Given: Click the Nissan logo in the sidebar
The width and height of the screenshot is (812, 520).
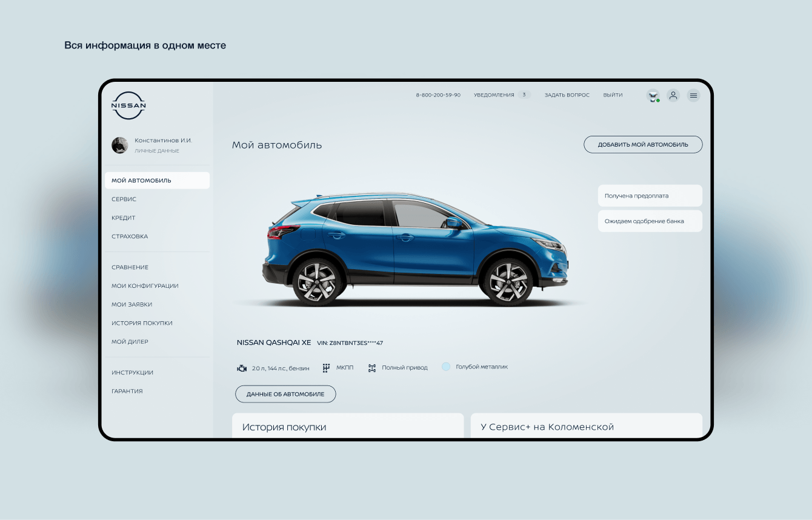Looking at the screenshot, I should coord(128,105).
